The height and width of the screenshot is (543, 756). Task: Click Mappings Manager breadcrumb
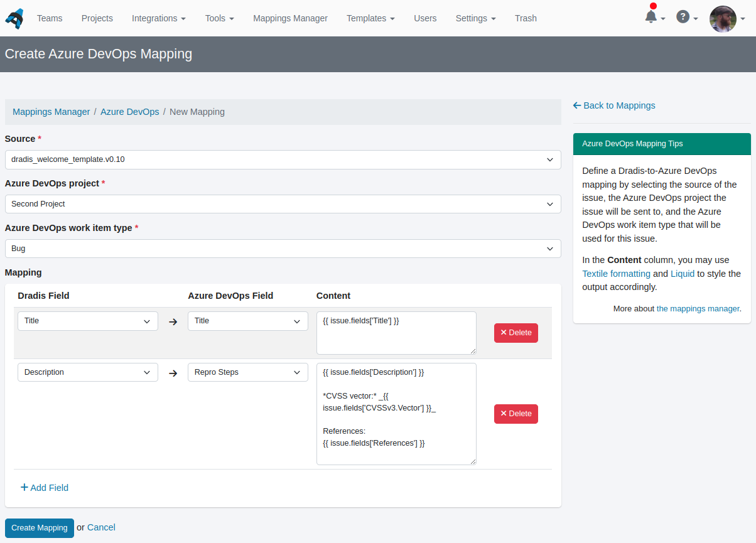[51, 112]
